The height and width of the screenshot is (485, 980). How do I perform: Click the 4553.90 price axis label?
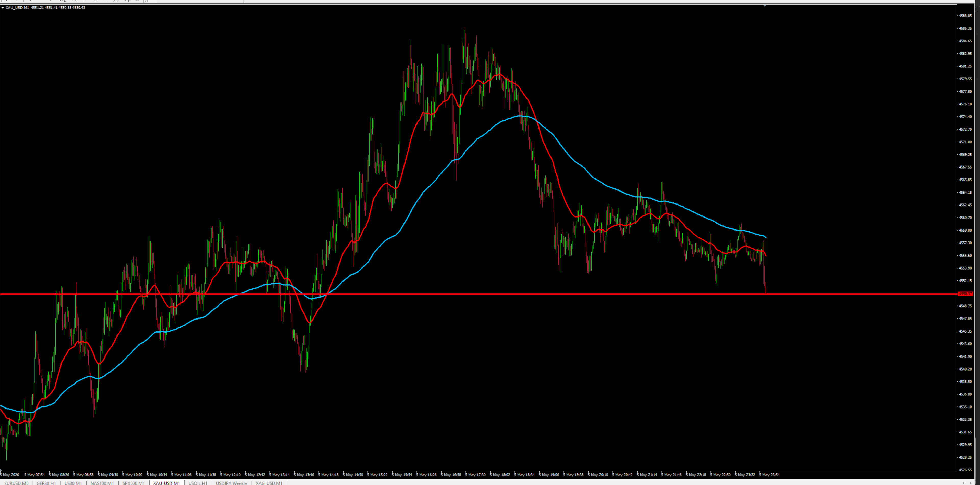tap(965, 268)
